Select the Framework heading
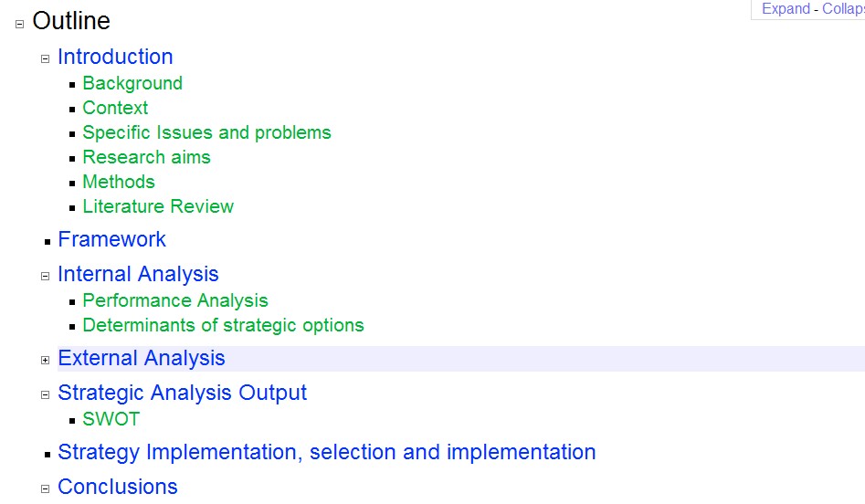The image size is (865, 504). 112,239
